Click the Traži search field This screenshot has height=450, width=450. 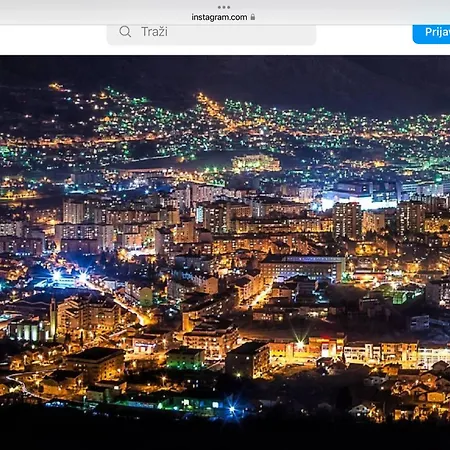211,34
